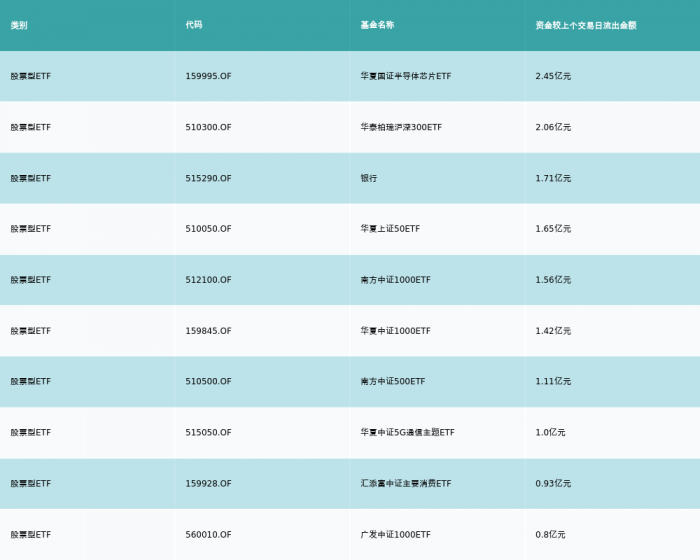Image resolution: width=700 pixels, height=560 pixels.
Task: Click fund name 华夏中证1000ETF
Action: (x=396, y=331)
